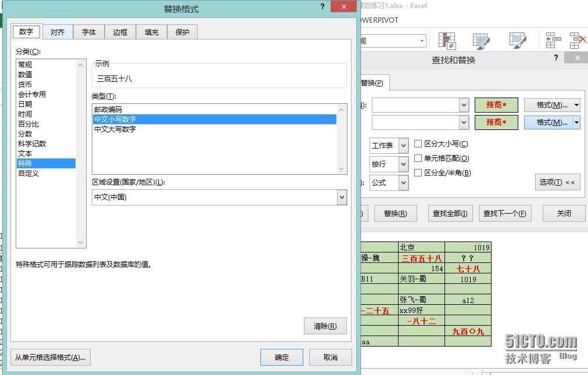588x375 pixels.
Task: Switch to the 边框 tab
Action: [x=120, y=33]
